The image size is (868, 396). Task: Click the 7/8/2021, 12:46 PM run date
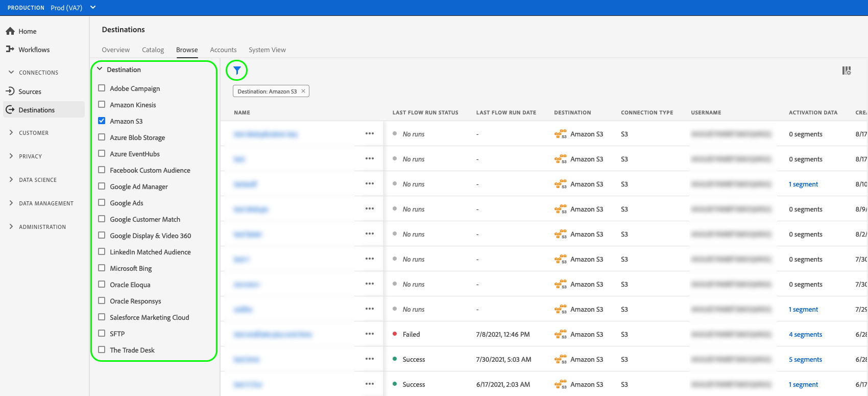[x=503, y=334]
